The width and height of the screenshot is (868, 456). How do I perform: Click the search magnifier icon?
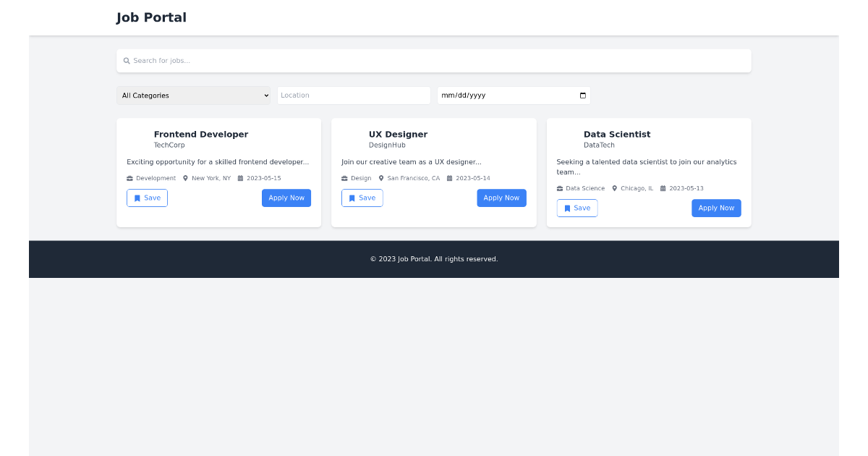click(x=127, y=60)
